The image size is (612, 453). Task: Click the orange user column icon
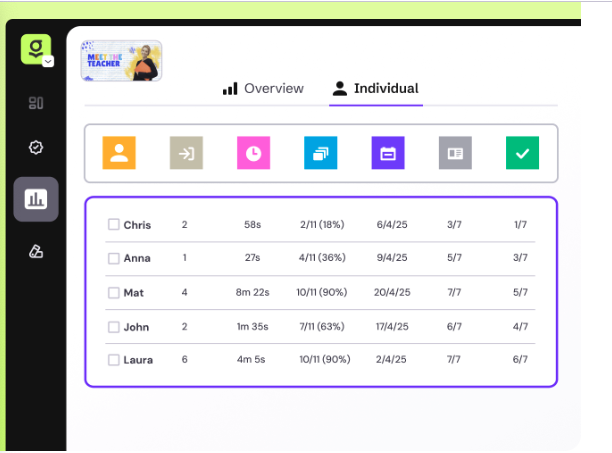point(119,153)
